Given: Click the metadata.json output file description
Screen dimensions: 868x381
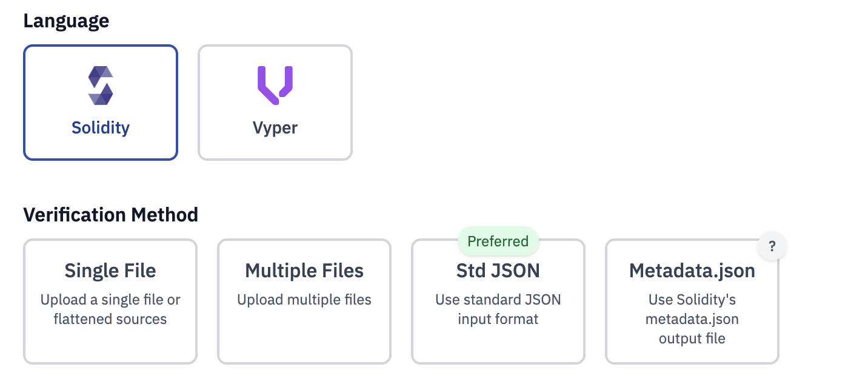Looking at the screenshot, I should (x=692, y=319).
